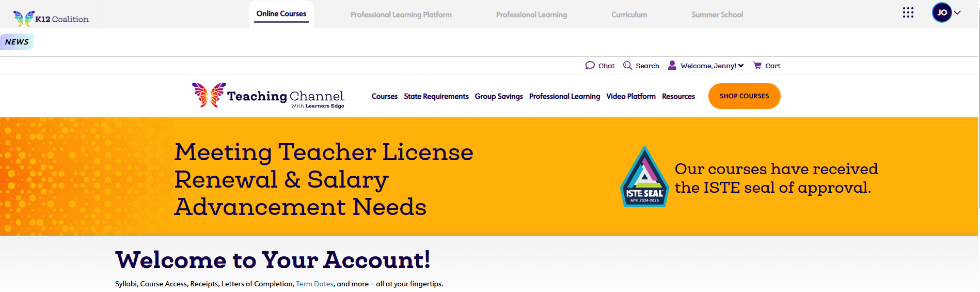The height and width of the screenshot is (292, 980).
Task: Click the SHOP COURSES button
Action: [744, 96]
